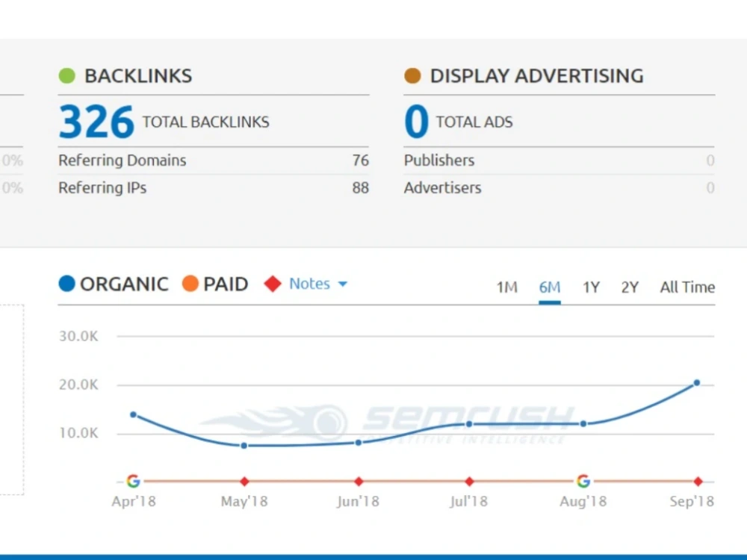Open the BACKLINKS section heading
This screenshot has width=747, height=560.
[x=138, y=75]
